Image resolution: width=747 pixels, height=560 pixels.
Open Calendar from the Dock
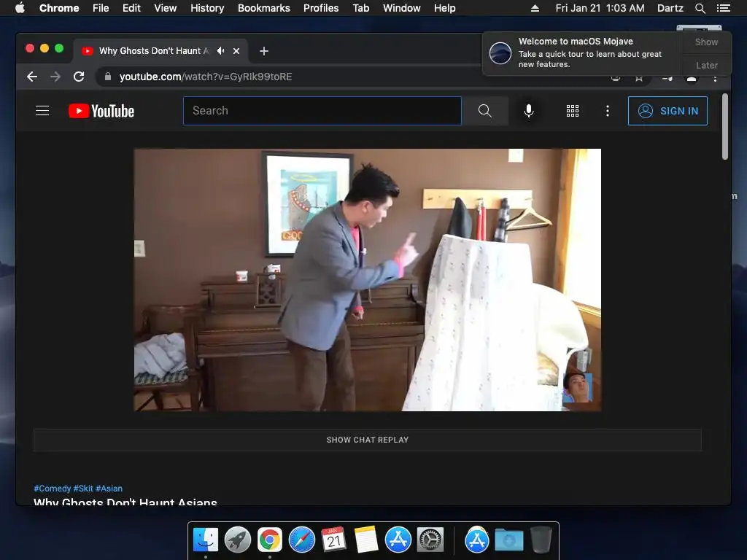click(x=334, y=540)
